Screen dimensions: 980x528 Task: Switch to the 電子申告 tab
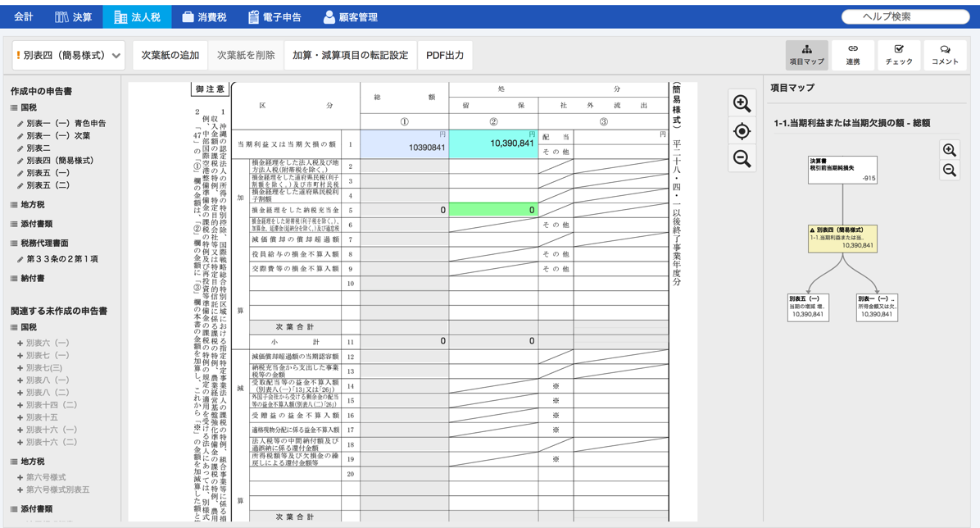pyautogui.click(x=274, y=16)
